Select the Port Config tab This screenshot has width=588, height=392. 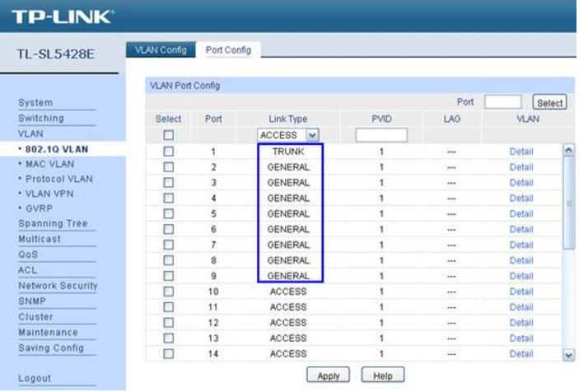228,50
